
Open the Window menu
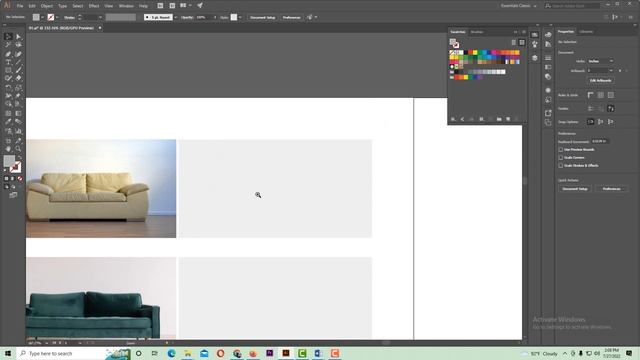click(x=126, y=6)
